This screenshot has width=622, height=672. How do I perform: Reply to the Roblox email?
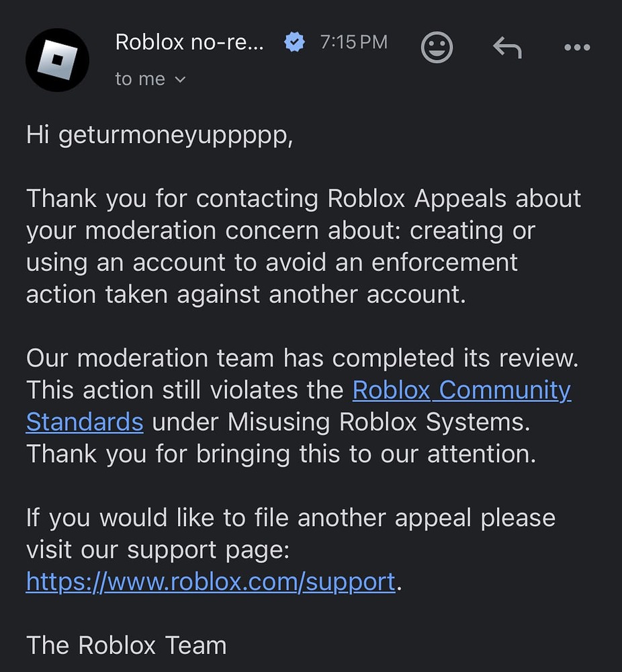click(x=507, y=48)
